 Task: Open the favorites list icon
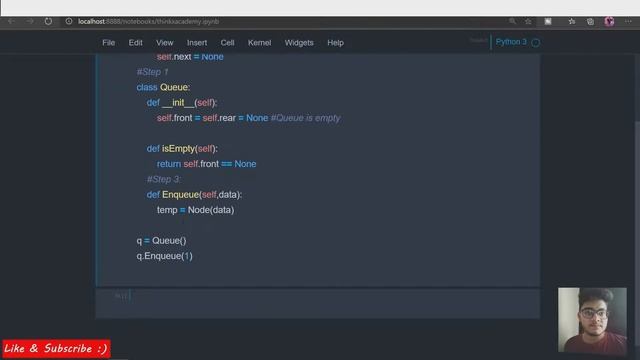tap(571, 21)
